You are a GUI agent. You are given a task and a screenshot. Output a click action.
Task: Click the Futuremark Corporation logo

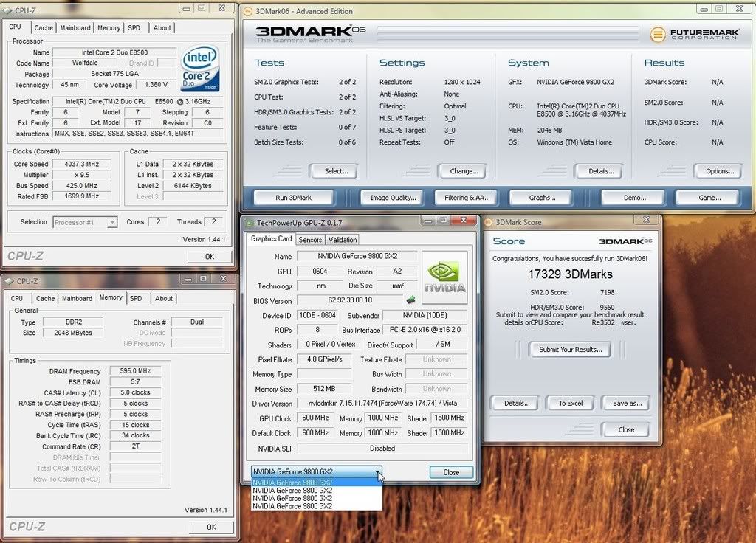pos(695,35)
